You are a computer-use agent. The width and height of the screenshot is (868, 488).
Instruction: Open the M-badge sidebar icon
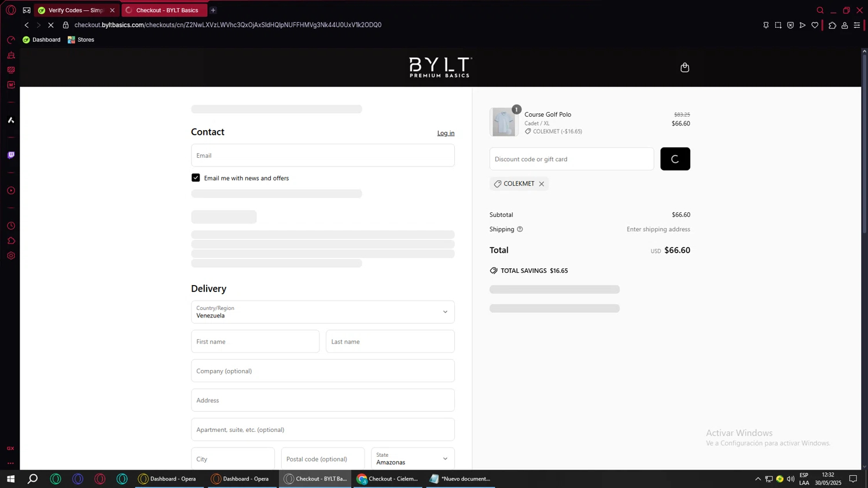pyautogui.click(x=10, y=85)
